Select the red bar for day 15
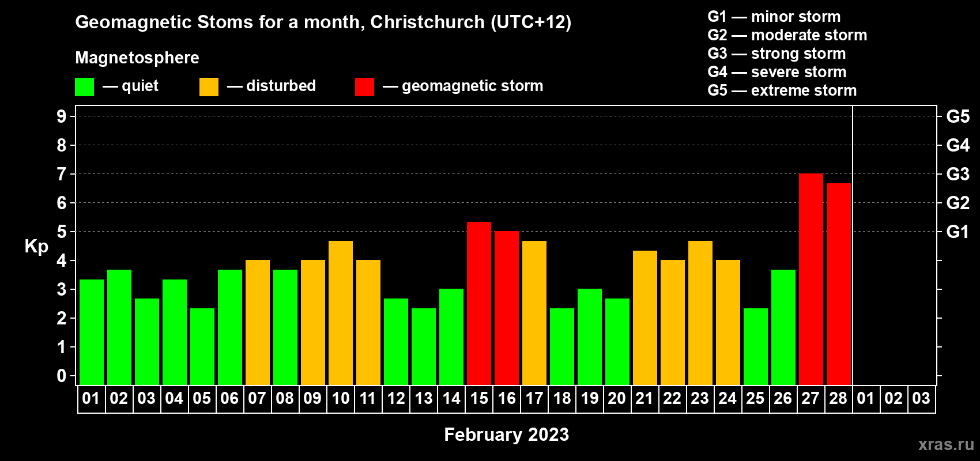The width and height of the screenshot is (980, 461). [x=479, y=303]
